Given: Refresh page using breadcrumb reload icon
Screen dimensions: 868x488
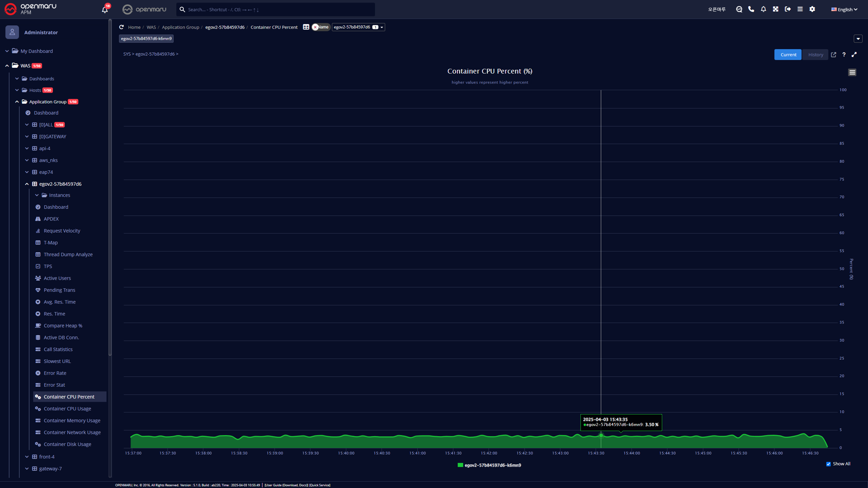Looking at the screenshot, I should 121,27.
